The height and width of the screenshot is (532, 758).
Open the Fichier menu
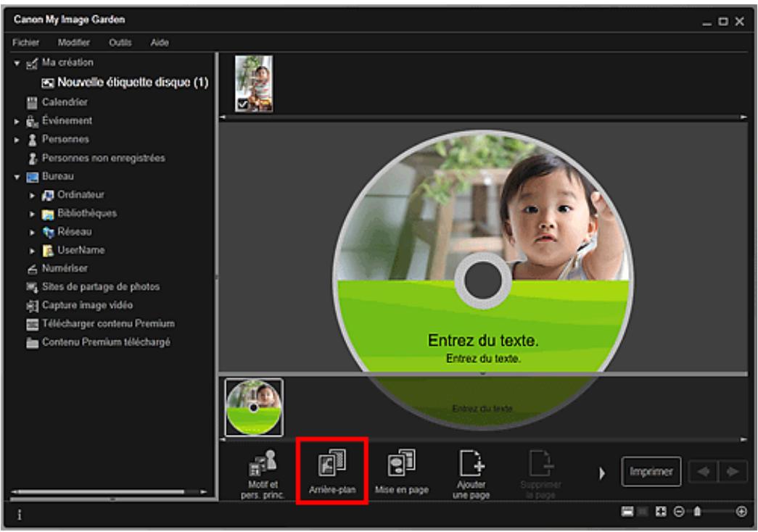26,43
